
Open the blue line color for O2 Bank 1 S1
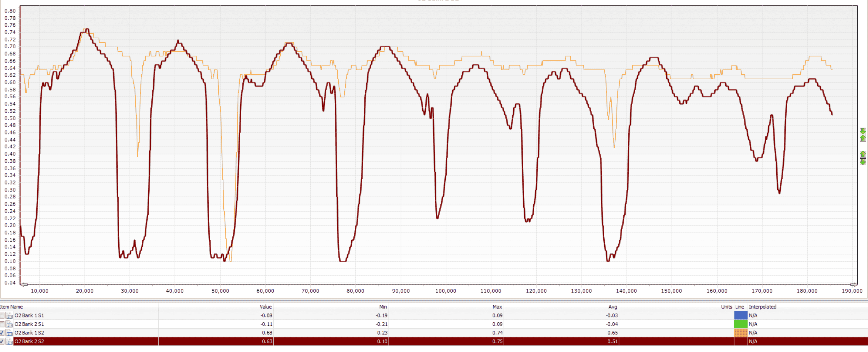[741, 316]
